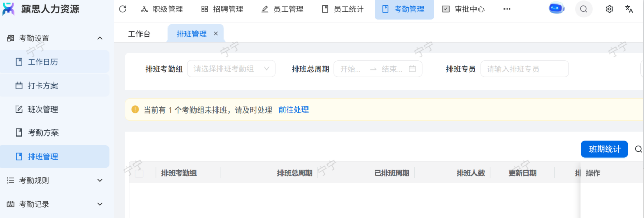Image resolution: width=644 pixels, height=218 pixels.
Task: Open the AI assistant robot icon
Action: (556, 9)
